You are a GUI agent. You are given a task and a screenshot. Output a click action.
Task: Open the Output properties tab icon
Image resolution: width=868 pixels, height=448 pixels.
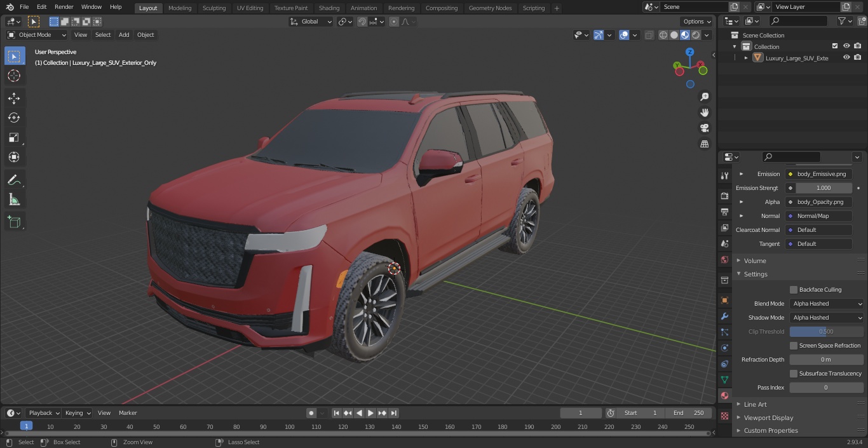[724, 212]
